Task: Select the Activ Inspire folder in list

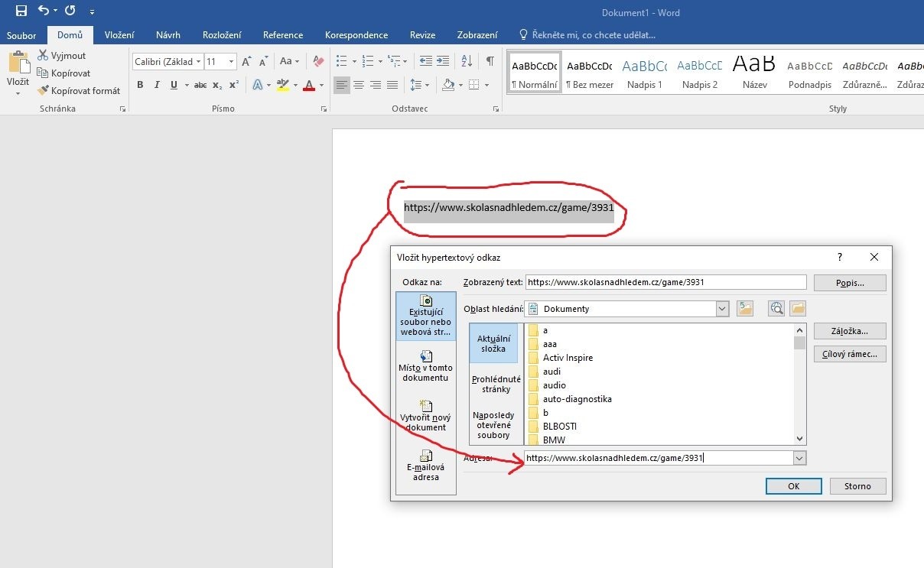Action: [568, 358]
